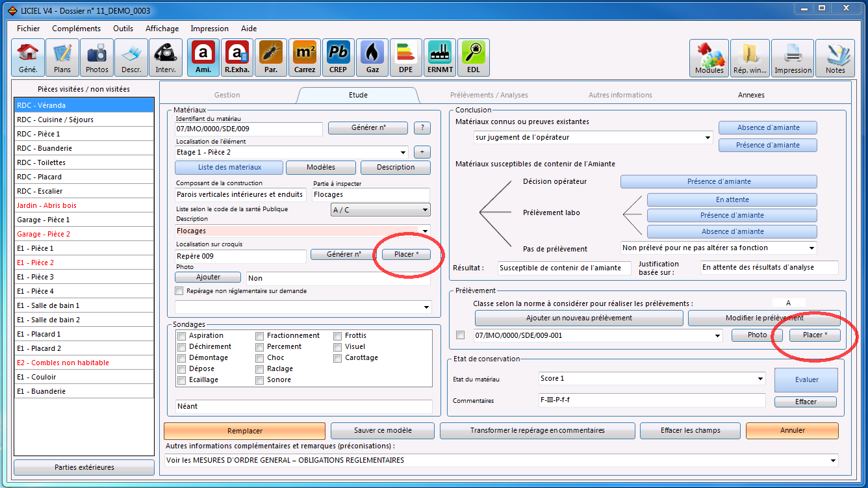The width and height of the screenshot is (868, 488).
Task: Open the Géné. house icon module
Action: pyautogui.click(x=28, y=58)
